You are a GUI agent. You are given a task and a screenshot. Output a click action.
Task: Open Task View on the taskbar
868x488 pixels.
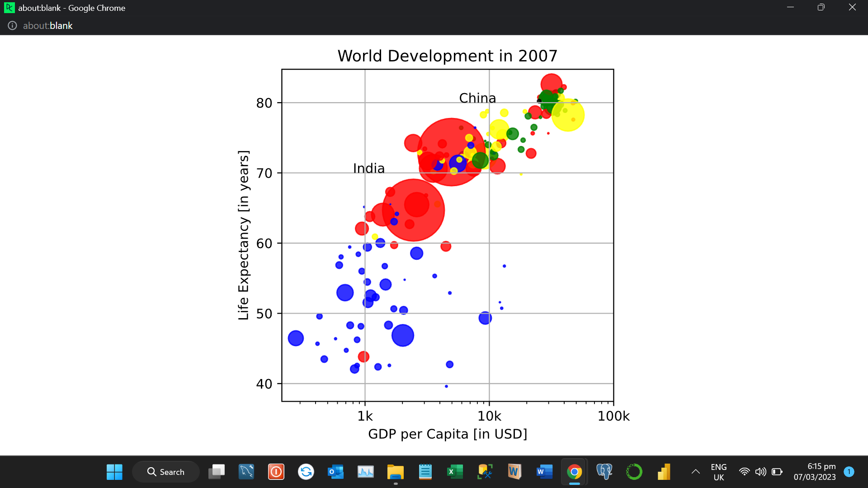(216, 471)
